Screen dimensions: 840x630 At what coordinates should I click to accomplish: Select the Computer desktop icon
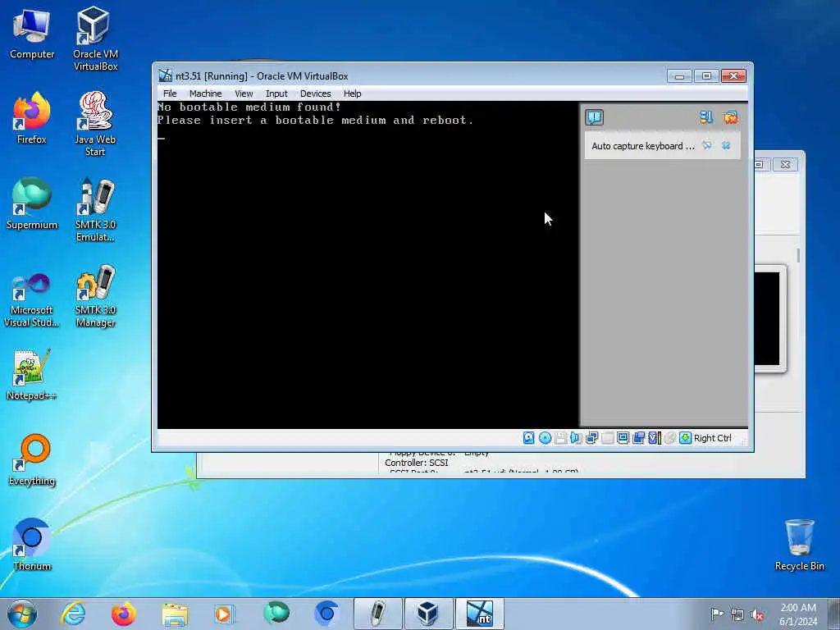(32, 33)
